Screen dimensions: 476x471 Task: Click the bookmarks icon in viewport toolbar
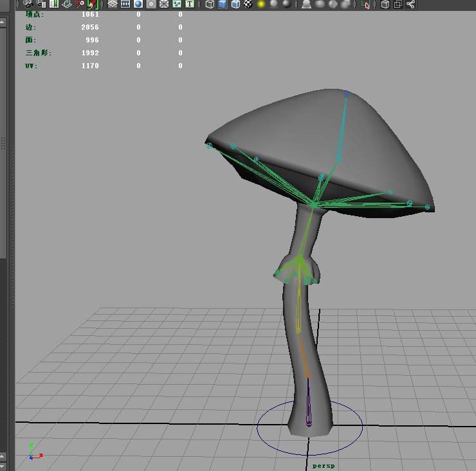coord(54,4)
